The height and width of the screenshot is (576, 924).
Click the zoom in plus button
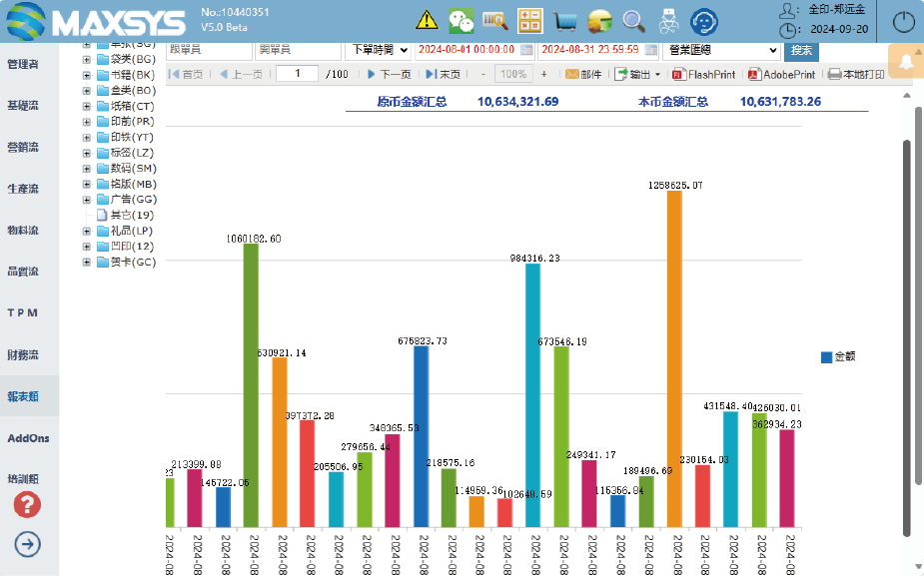543,74
